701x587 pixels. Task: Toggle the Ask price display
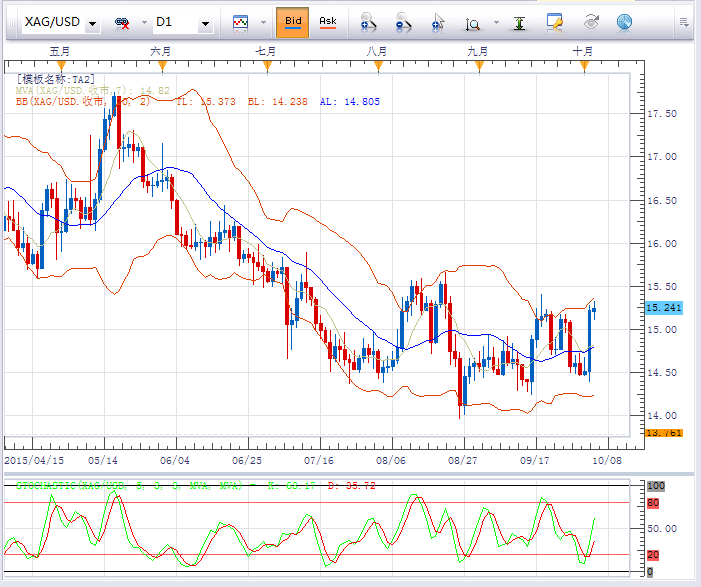(x=327, y=21)
